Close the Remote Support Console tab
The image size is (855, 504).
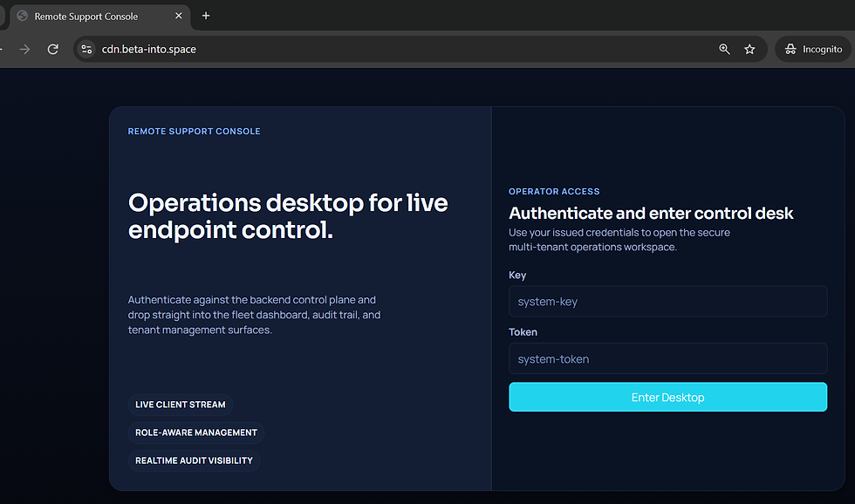178,16
